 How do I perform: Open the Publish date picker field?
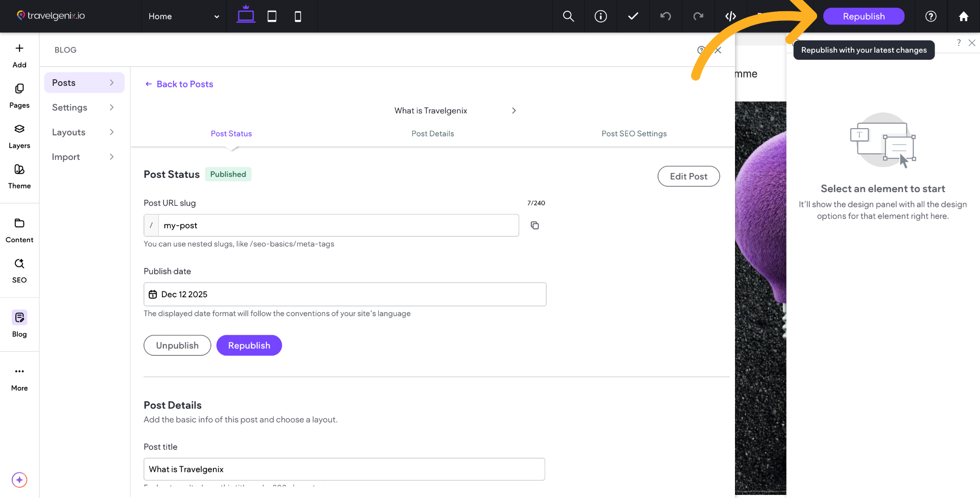pyautogui.click(x=345, y=294)
